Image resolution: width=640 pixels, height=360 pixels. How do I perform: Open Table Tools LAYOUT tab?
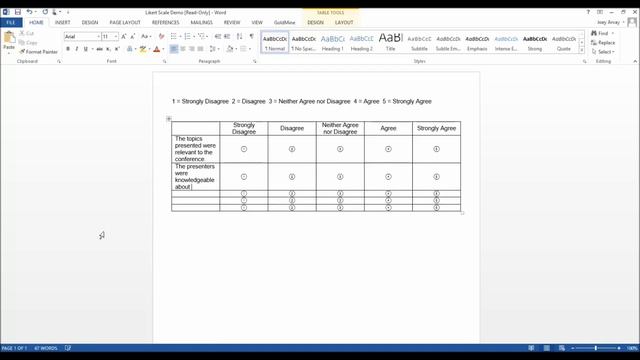pos(344,22)
